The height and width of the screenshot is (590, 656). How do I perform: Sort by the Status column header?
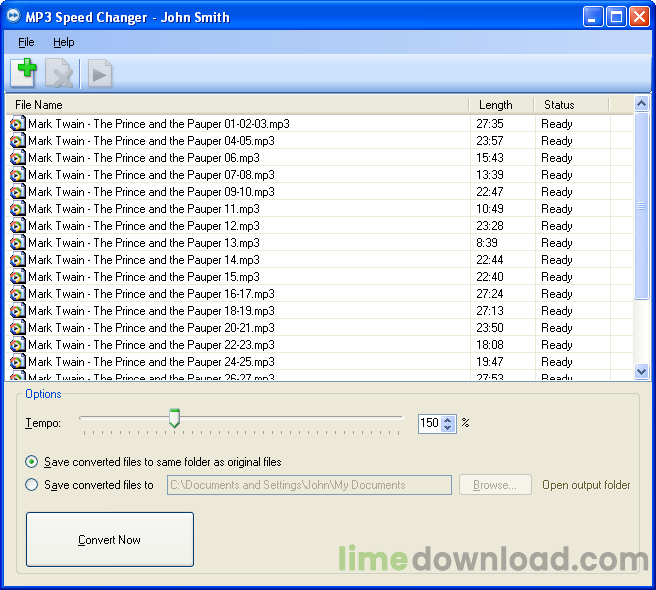point(571,105)
